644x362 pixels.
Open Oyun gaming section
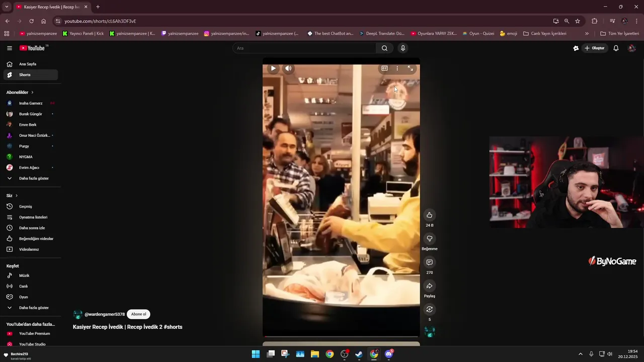(31, 297)
